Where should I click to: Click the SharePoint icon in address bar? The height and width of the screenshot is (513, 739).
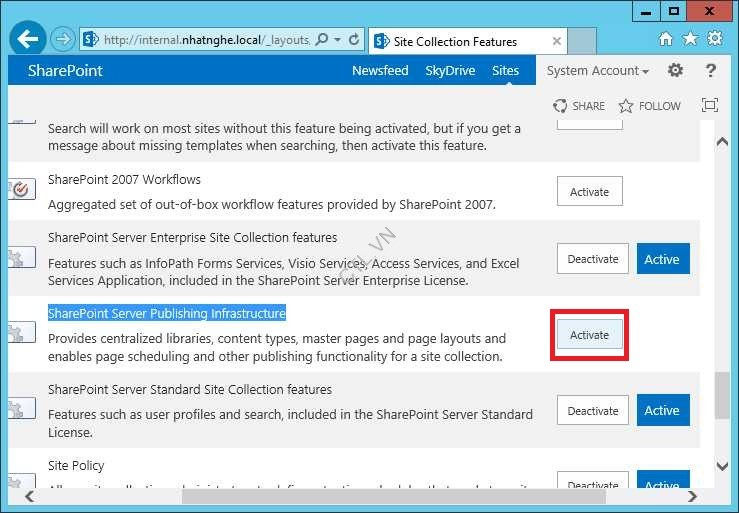coord(90,40)
